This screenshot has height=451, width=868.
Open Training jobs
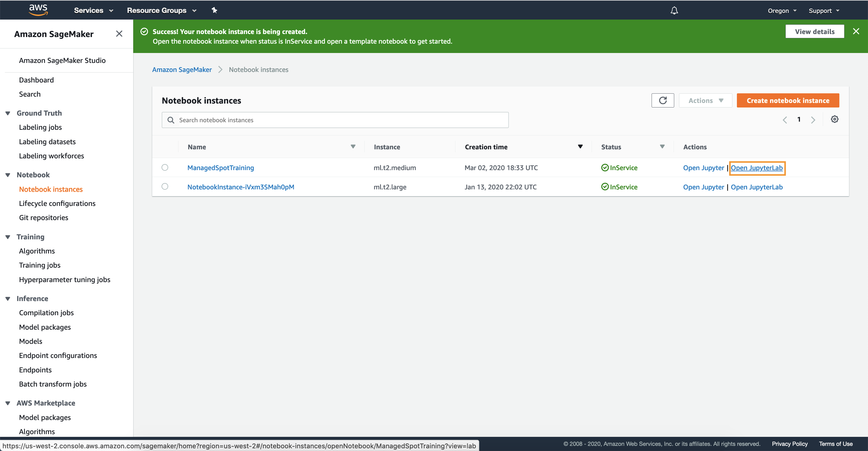[40, 265]
